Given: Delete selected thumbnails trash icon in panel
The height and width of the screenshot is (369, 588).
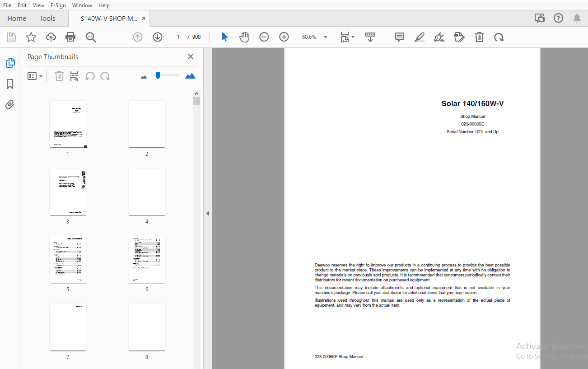Looking at the screenshot, I should point(59,76).
